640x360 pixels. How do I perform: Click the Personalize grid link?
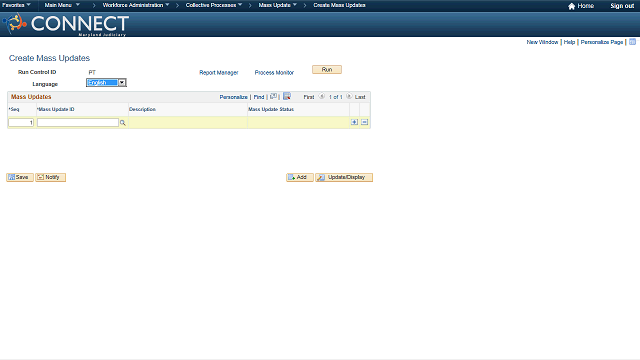[x=233, y=97]
